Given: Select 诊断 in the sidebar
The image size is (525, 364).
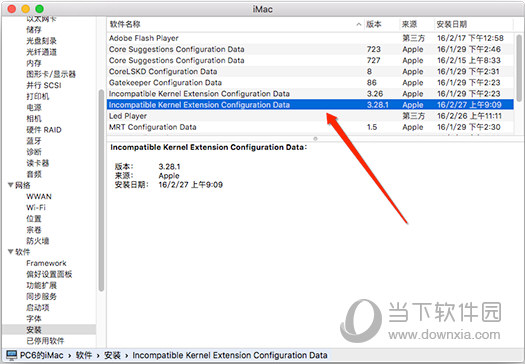Looking at the screenshot, I should click(x=34, y=152).
